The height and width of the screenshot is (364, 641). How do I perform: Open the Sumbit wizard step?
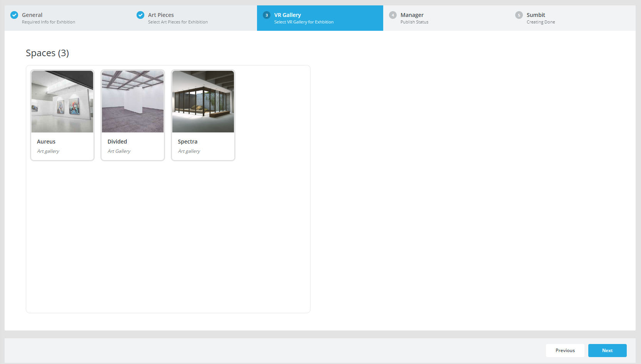(x=573, y=18)
